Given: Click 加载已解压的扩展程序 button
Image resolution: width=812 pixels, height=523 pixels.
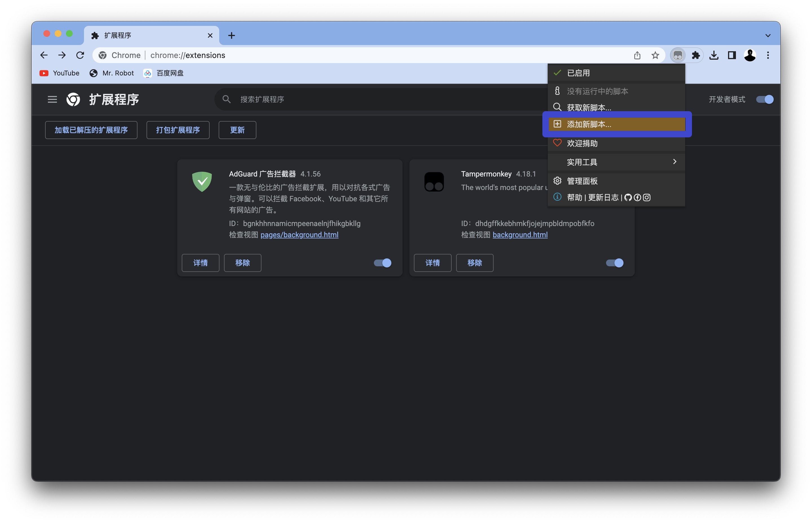Looking at the screenshot, I should click(x=91, y=130).
